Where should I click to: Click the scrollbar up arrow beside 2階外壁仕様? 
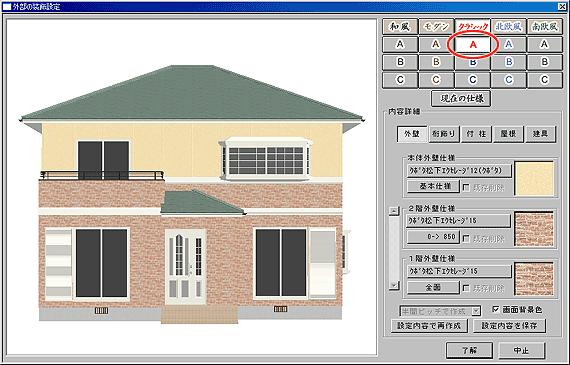click(x=394, y=211)
